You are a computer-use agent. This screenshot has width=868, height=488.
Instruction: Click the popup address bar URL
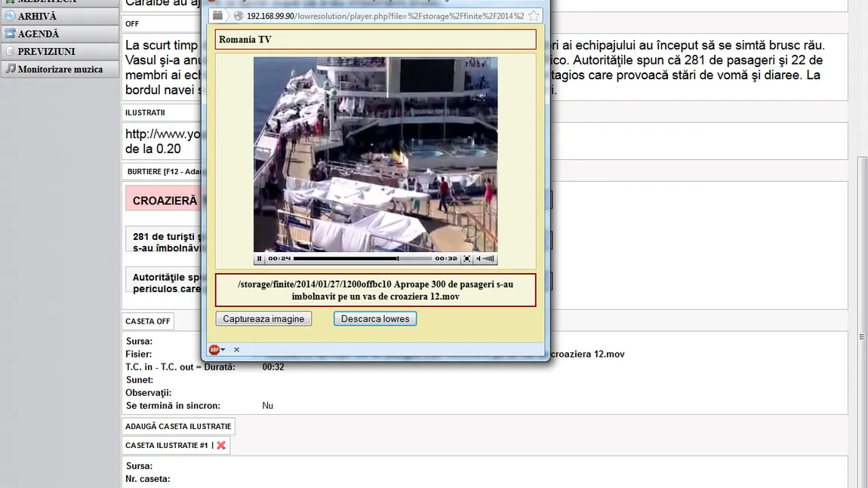pos(385,16)
